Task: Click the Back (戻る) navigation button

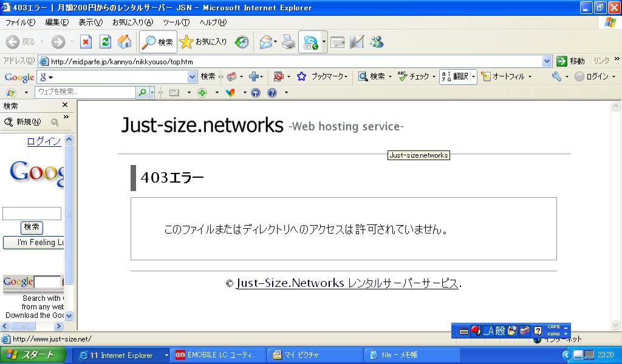Action: tap(21, 42)
